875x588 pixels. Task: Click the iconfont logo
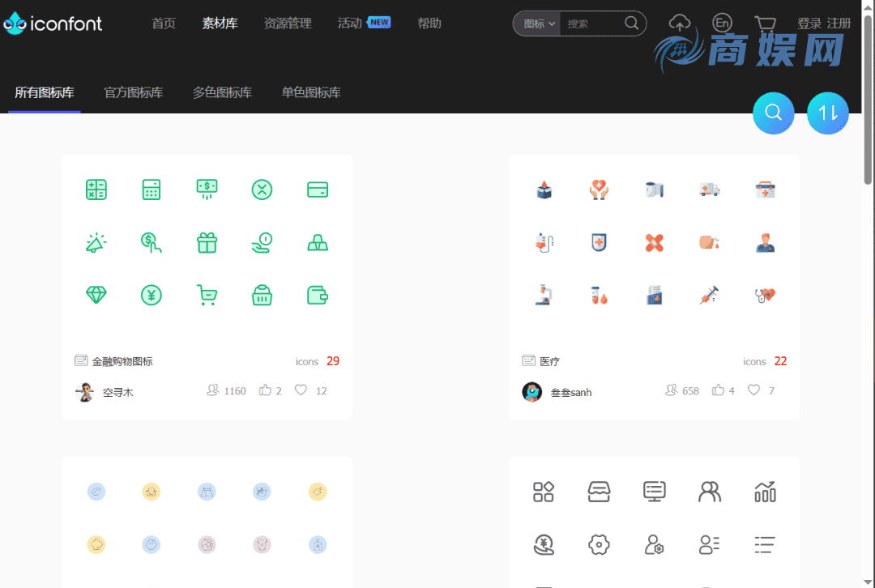coord(53,23)
